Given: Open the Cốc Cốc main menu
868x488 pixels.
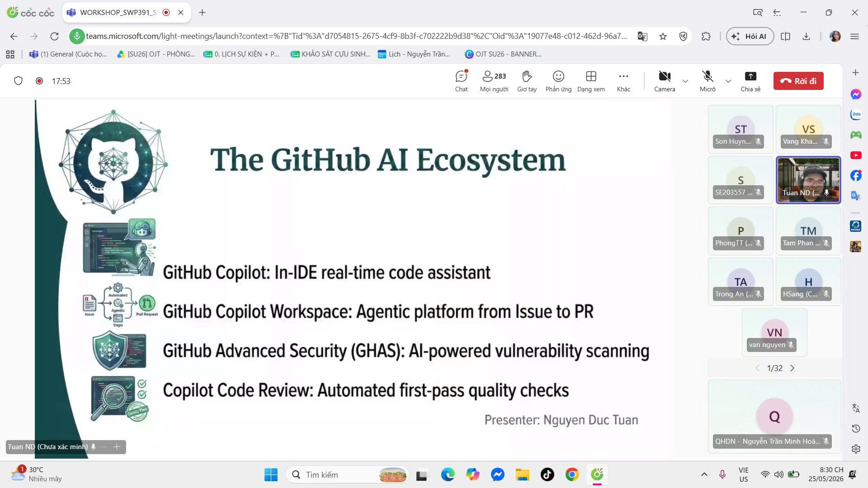Looking at the screenshot, I should (854, 36).
